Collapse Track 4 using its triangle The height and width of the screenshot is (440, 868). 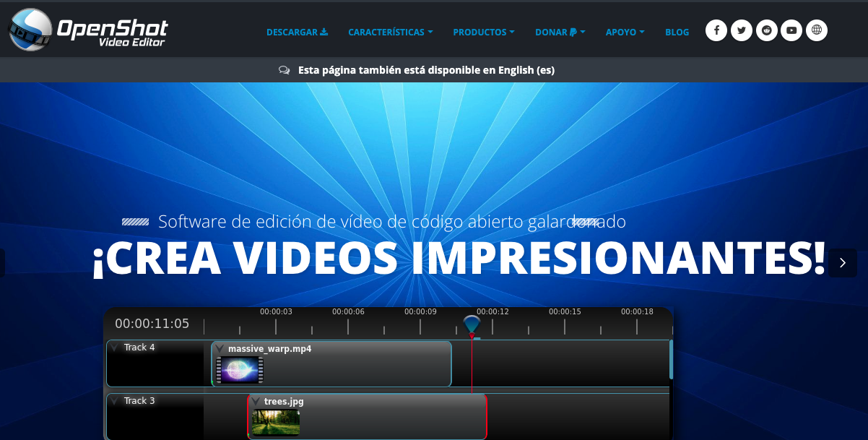(114, 348)
